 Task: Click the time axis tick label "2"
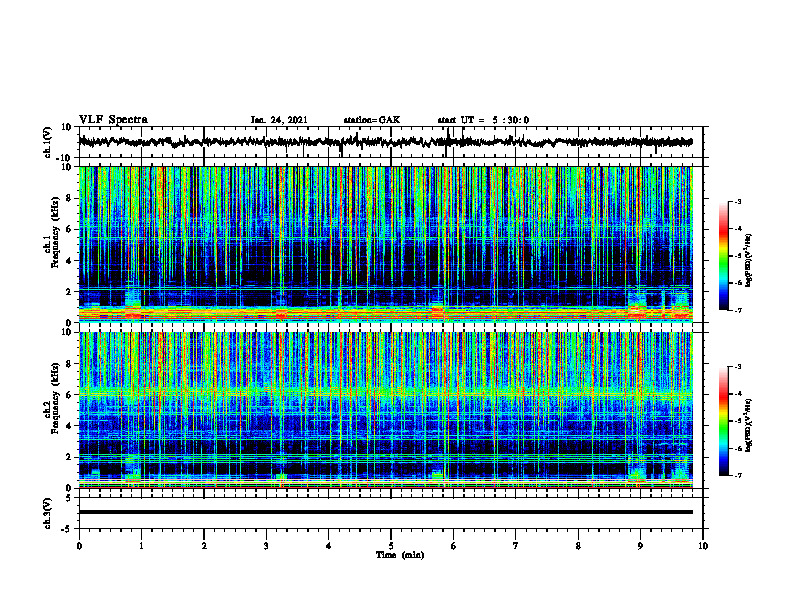(x=204, y=546)
